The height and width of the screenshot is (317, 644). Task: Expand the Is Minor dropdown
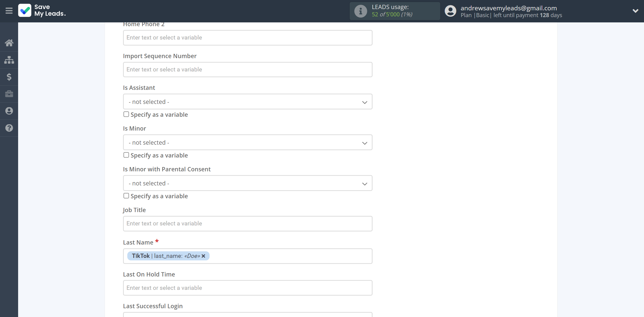(248, 142)
